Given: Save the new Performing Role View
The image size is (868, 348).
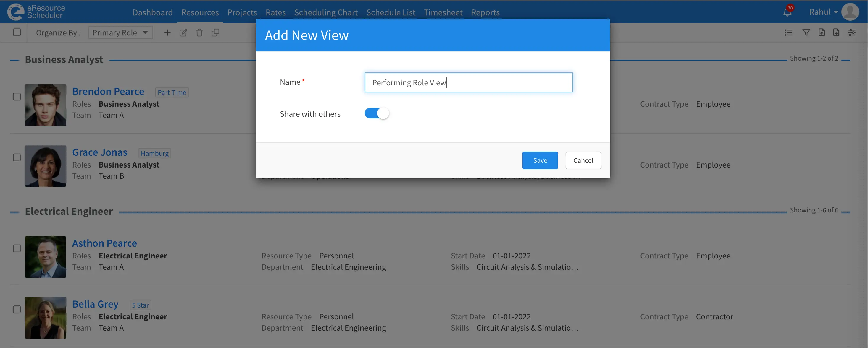Looking at the screenshot, I should click(540, 160).
